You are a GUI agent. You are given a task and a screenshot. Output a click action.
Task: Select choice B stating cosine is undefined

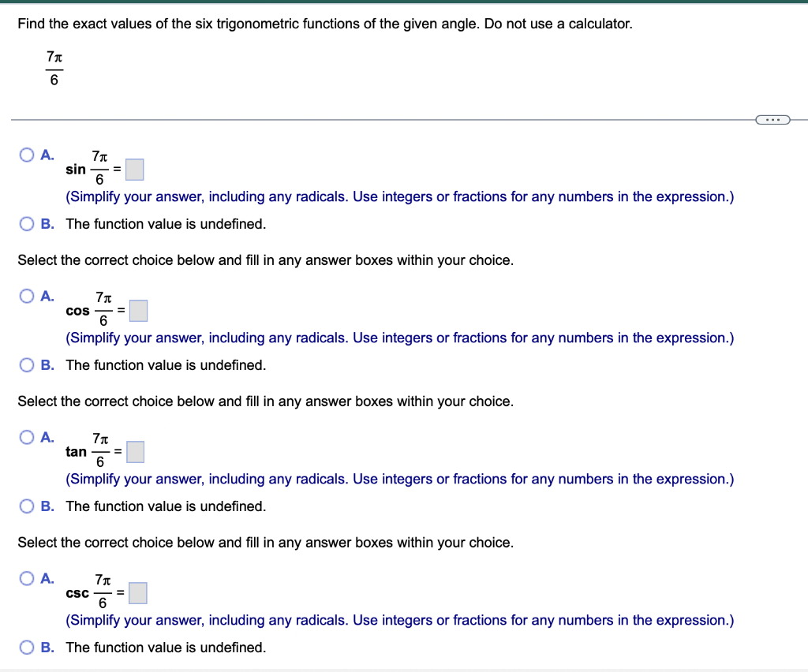click(x=26, y=365)
